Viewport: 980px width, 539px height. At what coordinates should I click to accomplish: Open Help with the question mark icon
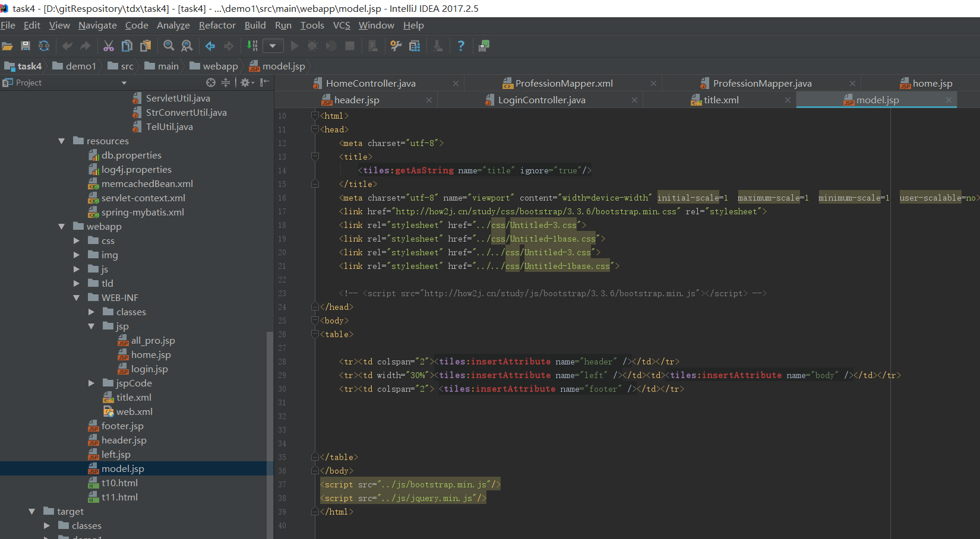pos(461,46)
